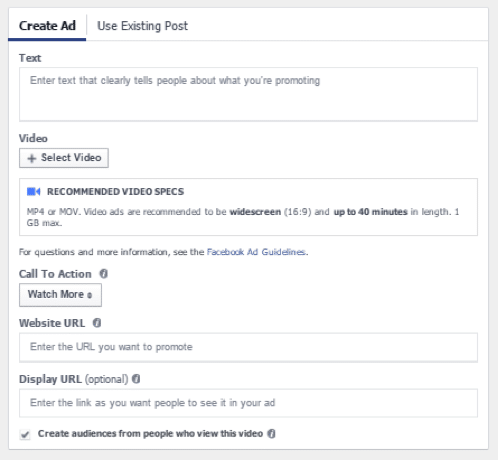Image resolution: width=499 pixels, height=461 pixels.
Task: Click the Create audiences checkbox label text
Action: [150, 434]
